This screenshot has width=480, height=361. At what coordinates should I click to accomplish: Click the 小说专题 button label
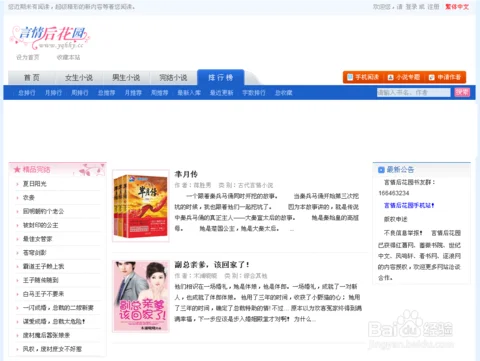click(408, 77)
